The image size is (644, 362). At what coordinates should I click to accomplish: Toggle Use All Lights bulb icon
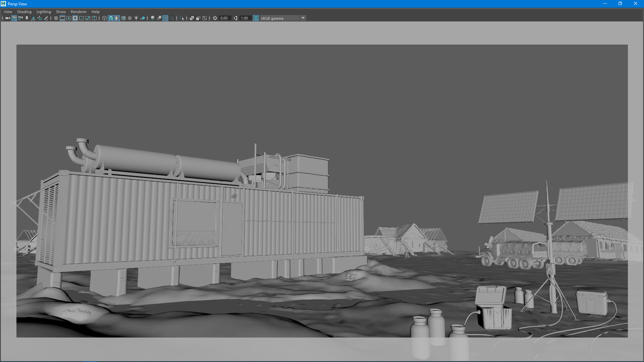click(136, 18)
